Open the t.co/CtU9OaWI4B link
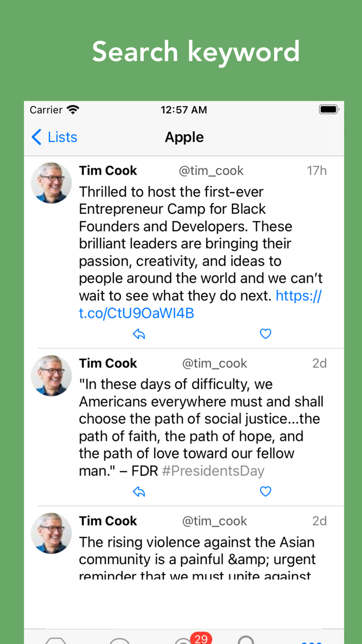The width and height of the screenshot is (362, 644). (136, 313)
